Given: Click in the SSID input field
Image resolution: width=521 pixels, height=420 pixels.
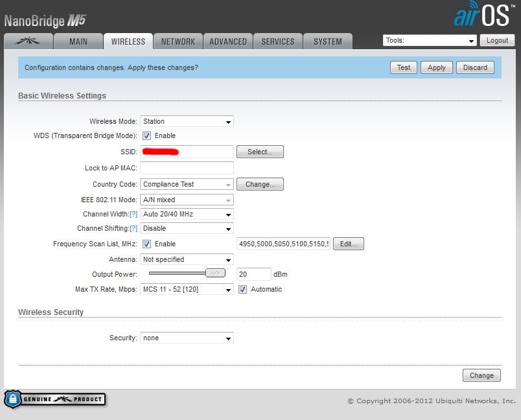Looking at the screenshot, I should point(187,152).
